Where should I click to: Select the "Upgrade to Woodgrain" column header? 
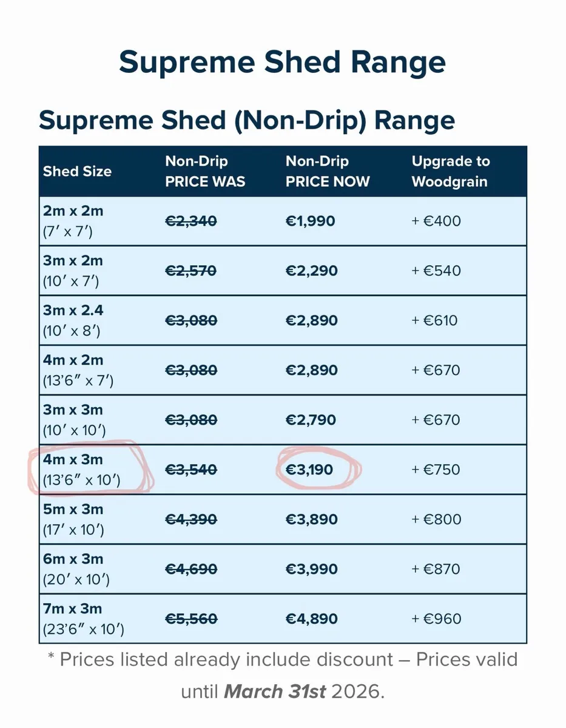pyautogui.click(x=450, y=172)
